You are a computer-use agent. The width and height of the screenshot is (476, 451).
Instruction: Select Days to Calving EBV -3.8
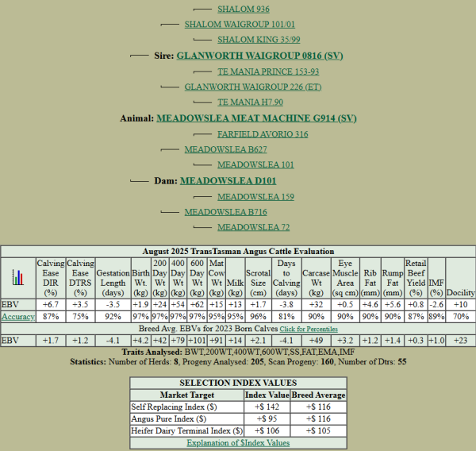(x=286, y=305)
